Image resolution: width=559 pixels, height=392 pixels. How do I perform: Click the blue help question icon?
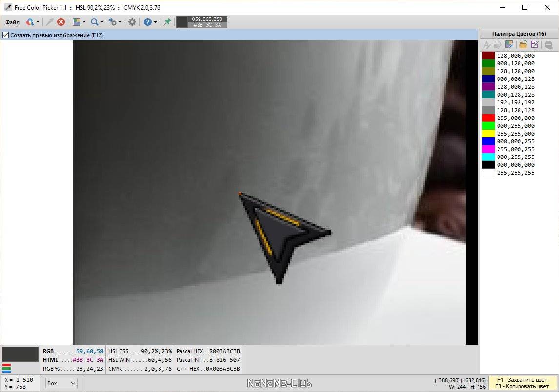pyautogui.click(x=148, y=22)
